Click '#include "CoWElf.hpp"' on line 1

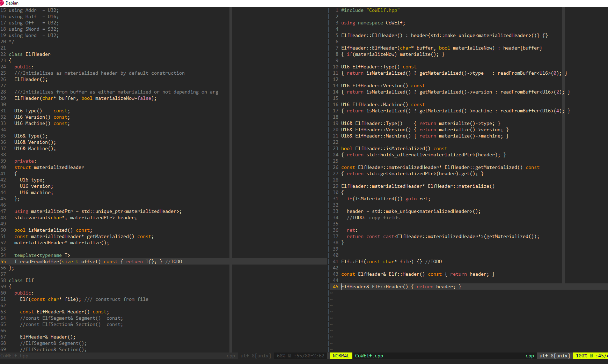(370, 10)
